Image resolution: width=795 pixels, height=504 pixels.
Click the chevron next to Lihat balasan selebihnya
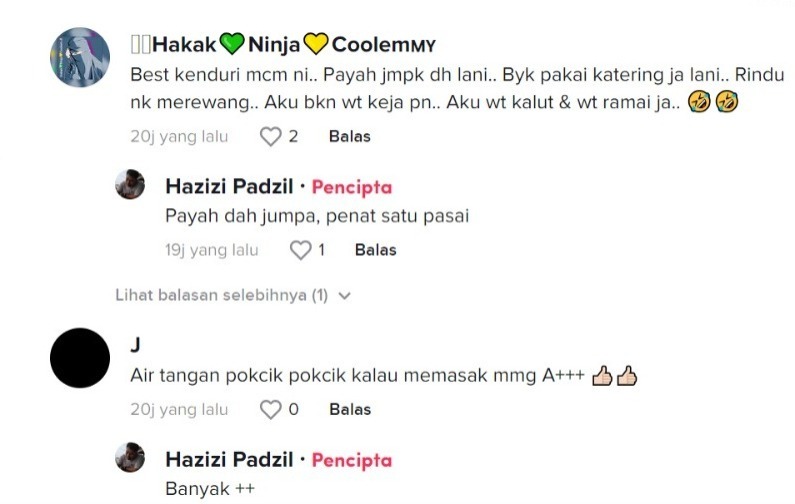[x=345, y=296]
